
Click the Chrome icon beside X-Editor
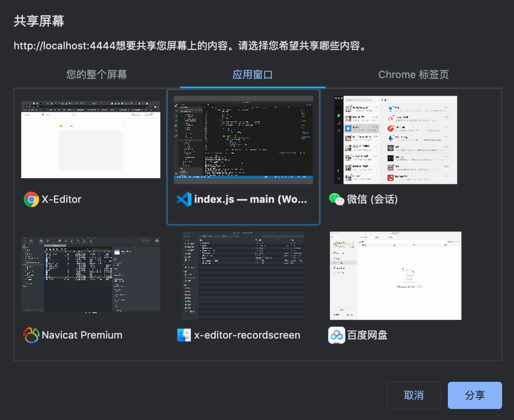point(31,200)
